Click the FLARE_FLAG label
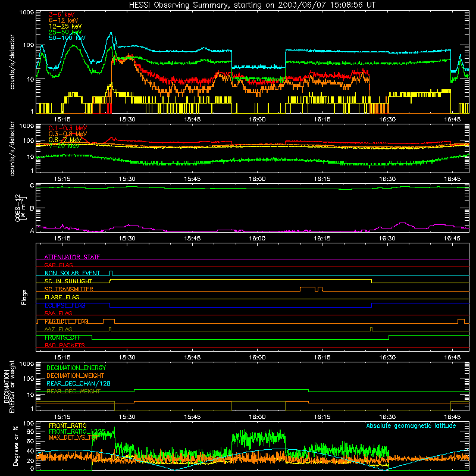 (x=62, y=297)
